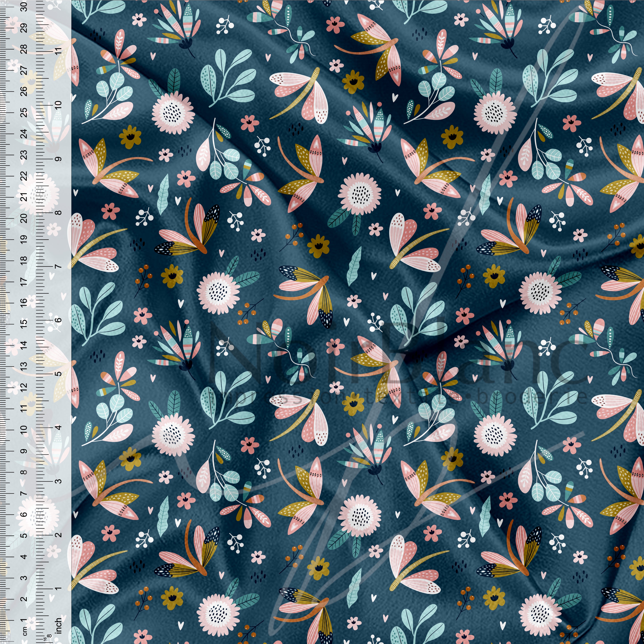Click the 2 inch mark on the ruler

(x=59, y=535)
